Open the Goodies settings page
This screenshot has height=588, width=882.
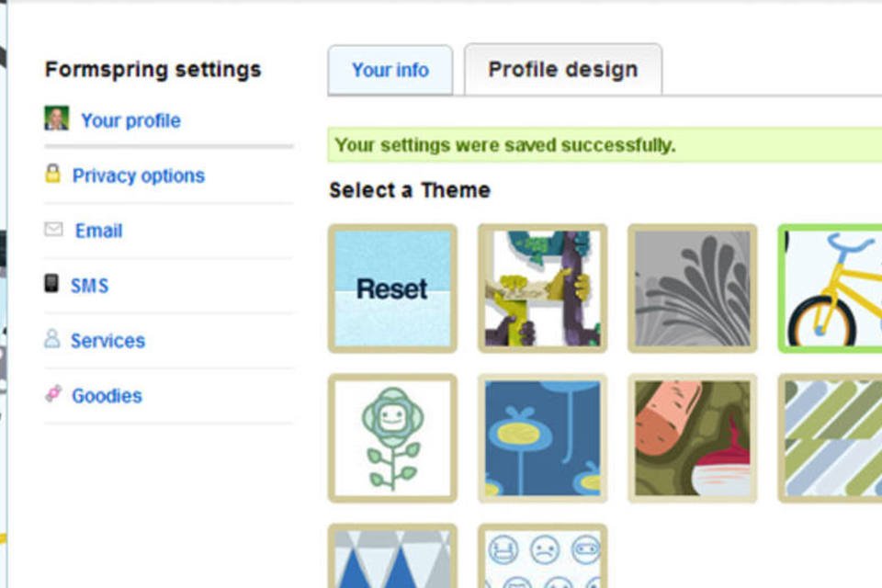point(107,396)
